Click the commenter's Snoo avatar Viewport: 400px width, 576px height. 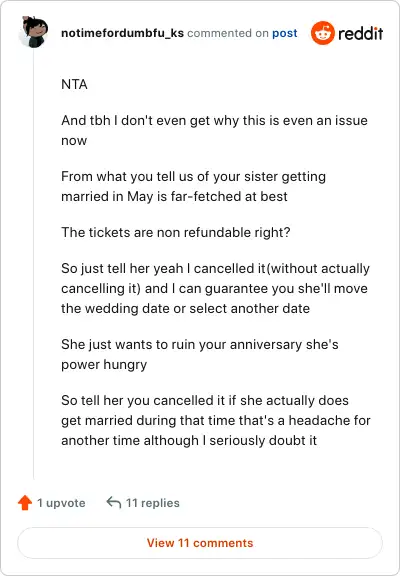coord(33,32)
